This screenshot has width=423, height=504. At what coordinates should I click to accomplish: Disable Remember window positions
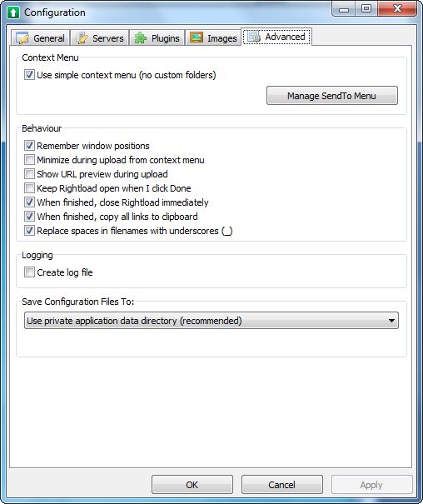click(29, 146)
